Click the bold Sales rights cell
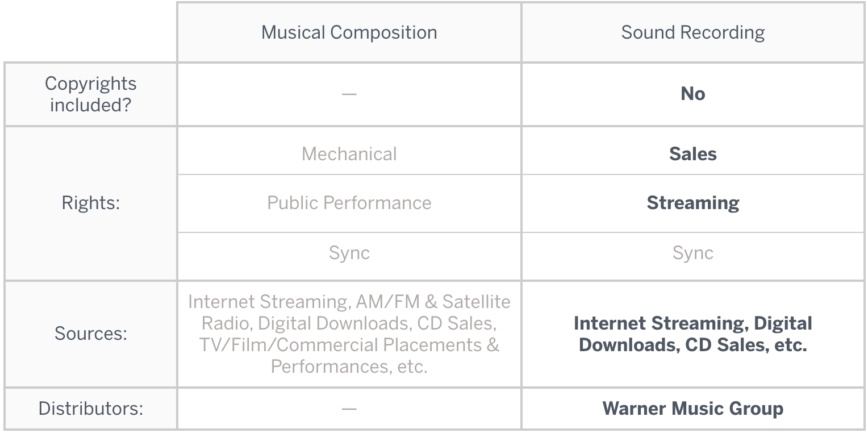 [x=692, y=154]
